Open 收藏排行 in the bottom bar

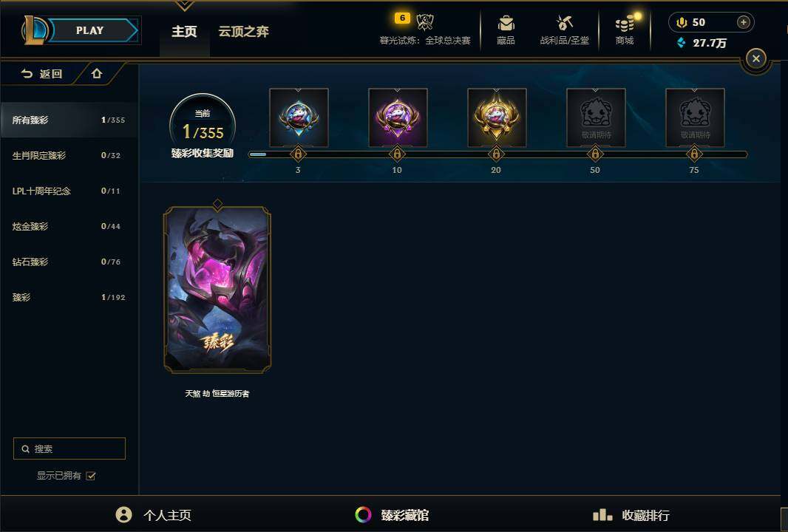pyautogui.click(x=631, y=515)
